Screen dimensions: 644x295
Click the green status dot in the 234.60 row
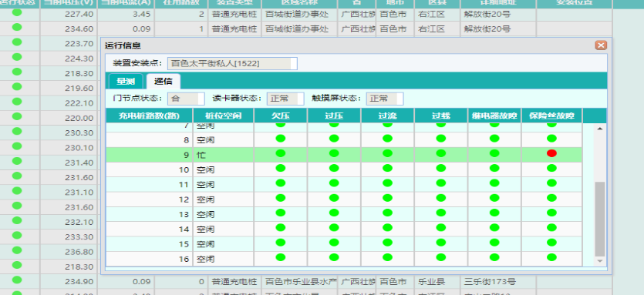coord(17,27)
